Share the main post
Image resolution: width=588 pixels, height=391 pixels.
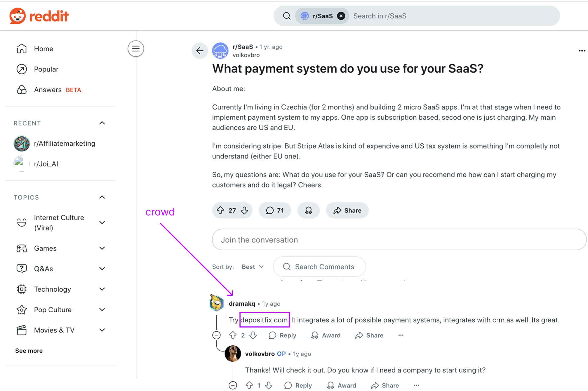point(347,210)
